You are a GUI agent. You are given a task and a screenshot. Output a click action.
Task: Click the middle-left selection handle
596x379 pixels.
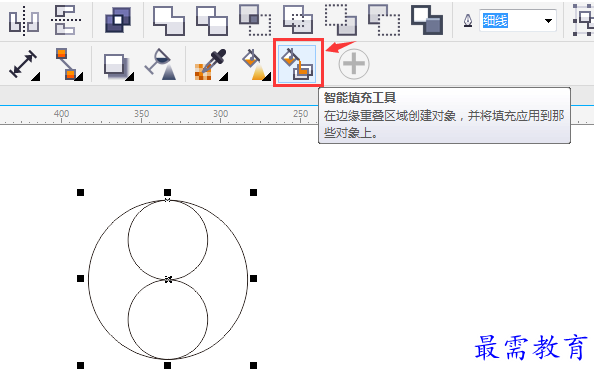(81, 279)
